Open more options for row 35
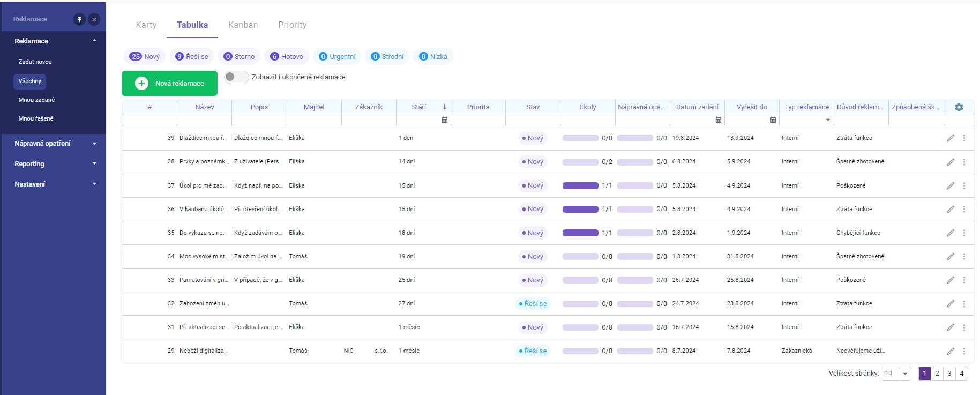This screenshot has height=395, width=980. click(964, 233)
